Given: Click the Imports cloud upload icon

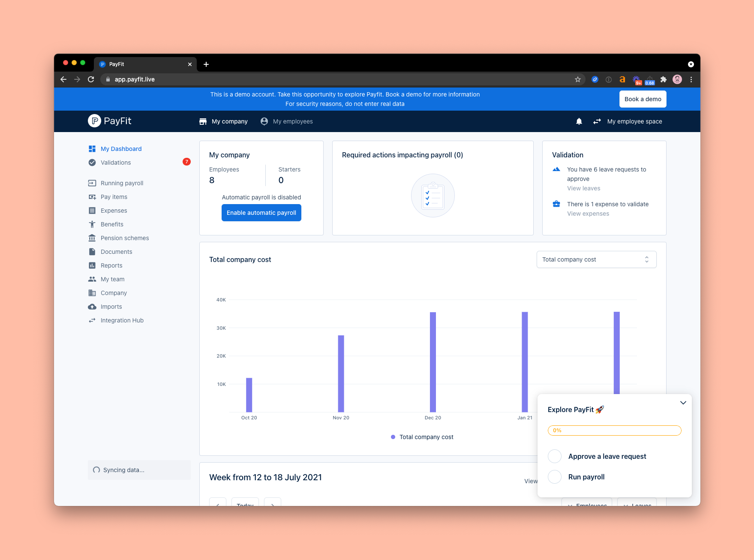Looking at the screenshot, I should tap(92, 307).
